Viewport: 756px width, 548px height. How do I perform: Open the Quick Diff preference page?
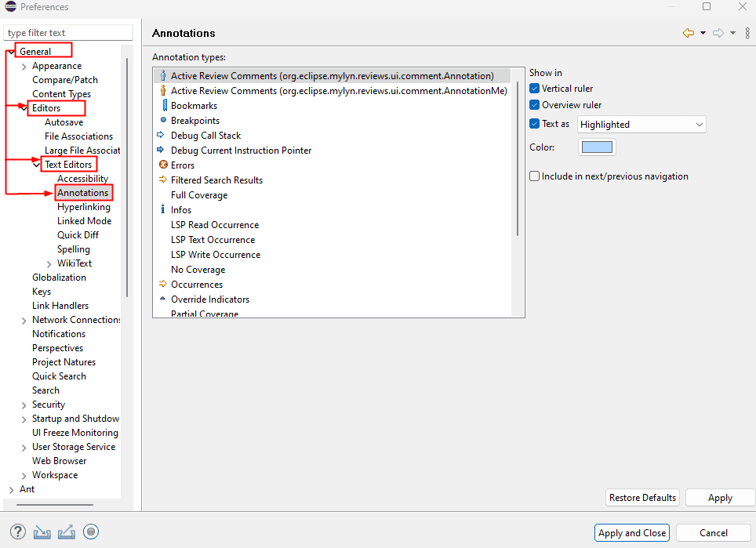tap(78, 234)
